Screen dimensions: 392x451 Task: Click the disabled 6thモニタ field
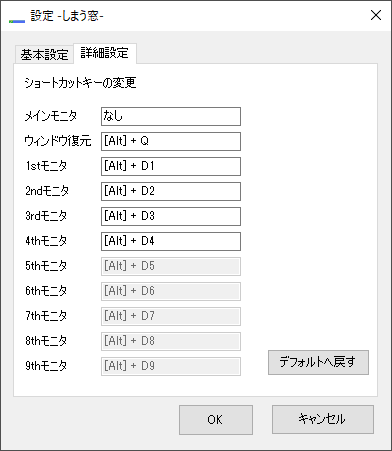click(171, 291)
